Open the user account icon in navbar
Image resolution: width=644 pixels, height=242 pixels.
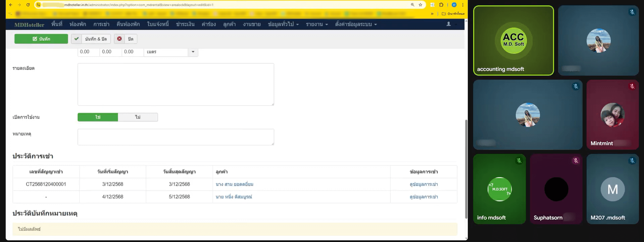point(448,24)
